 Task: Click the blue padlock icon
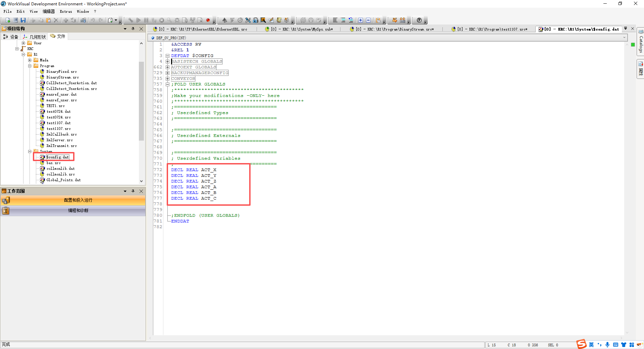(x=256, y=20)
